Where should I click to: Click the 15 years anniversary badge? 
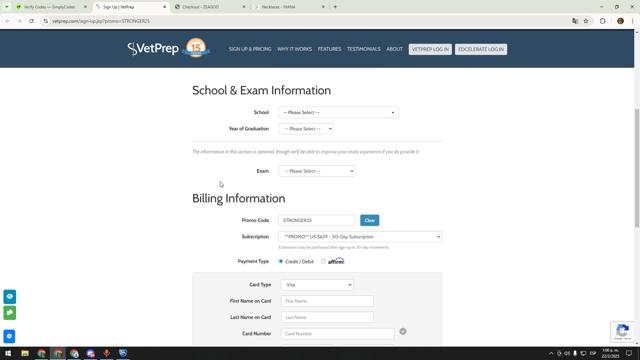(196, 48)
